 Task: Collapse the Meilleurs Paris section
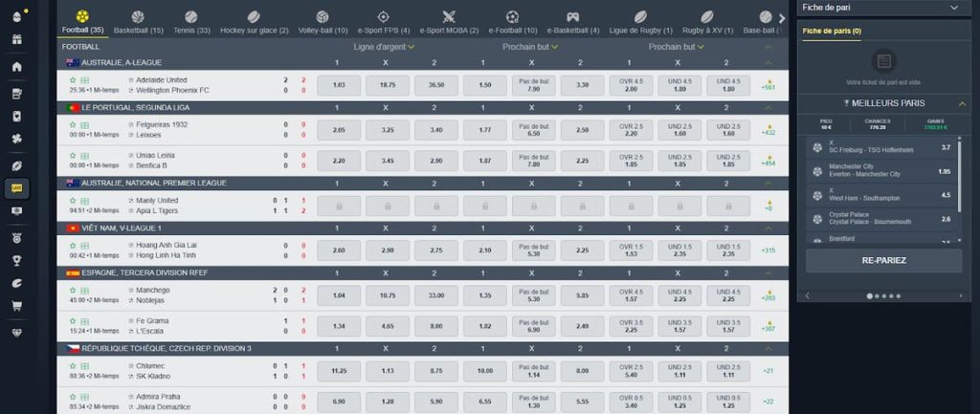[961, 103]
